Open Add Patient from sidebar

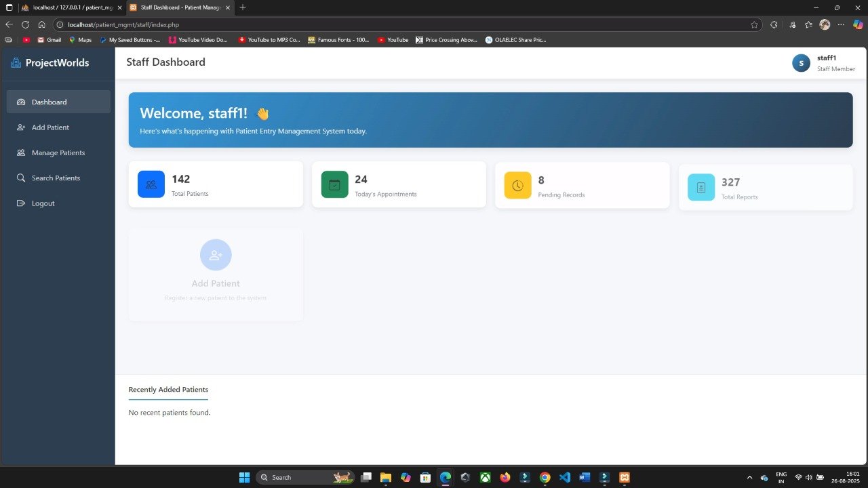click(50, 127)
